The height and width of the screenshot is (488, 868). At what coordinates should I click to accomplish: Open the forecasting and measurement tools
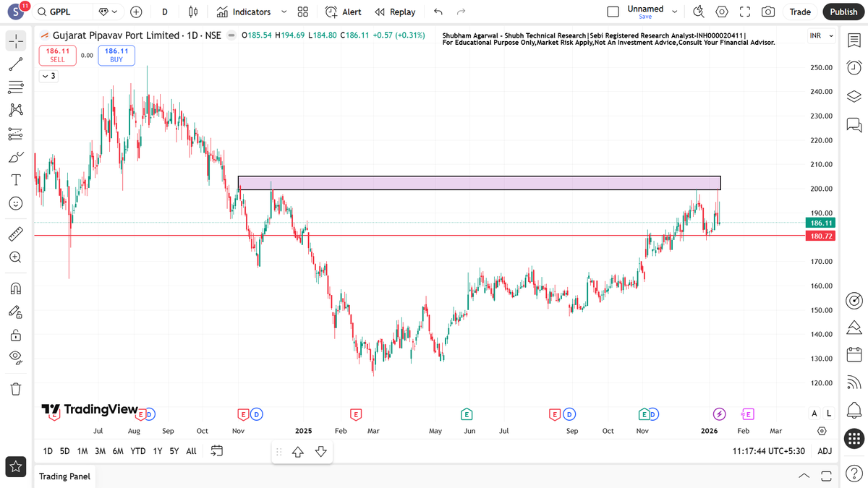coord(16,134)
